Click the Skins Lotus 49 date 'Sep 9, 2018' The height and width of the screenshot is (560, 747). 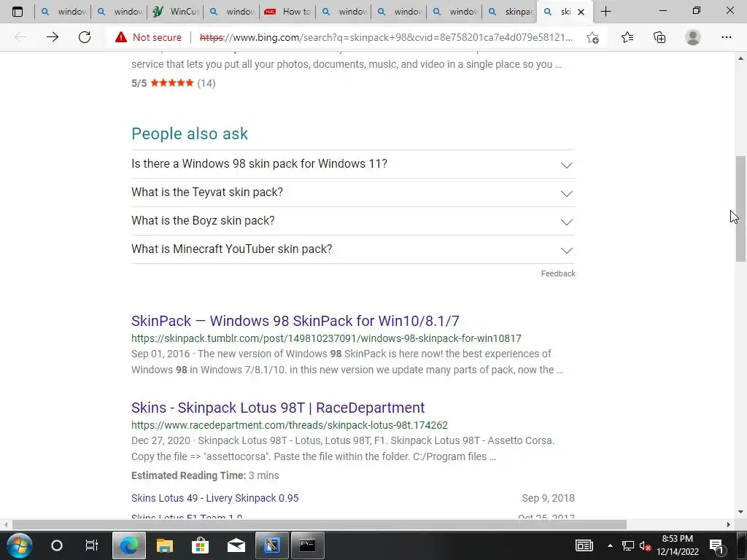point(548,498)
